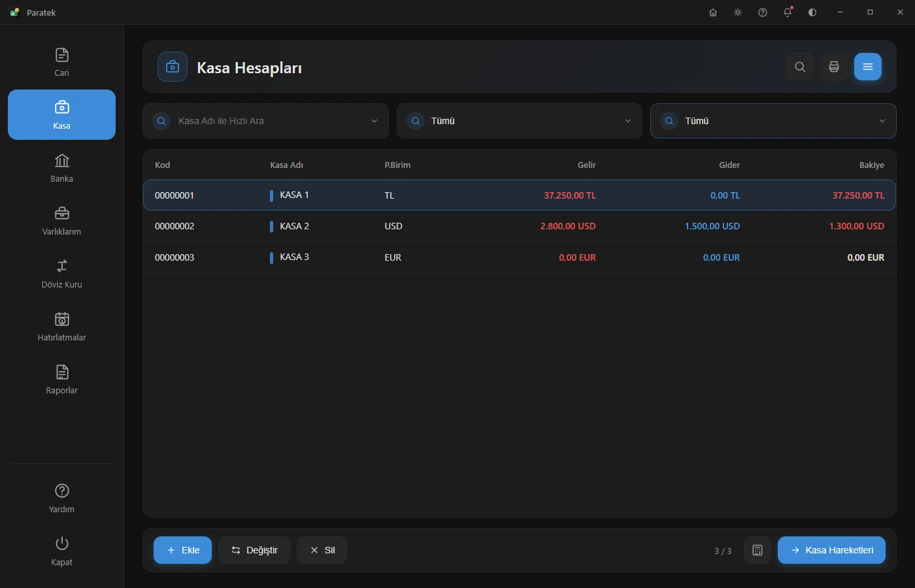Click the home icon in title bar

click(x=713, y=12)
